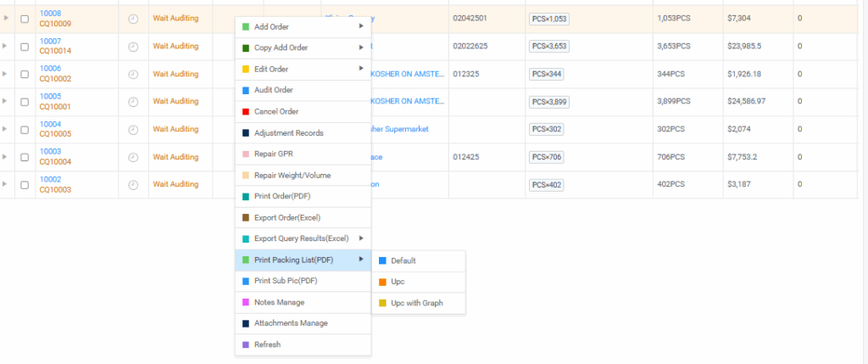Click clock icon in order 10003 row
Image resolution: width=868 pixels, height=364 pixels.
[133, 157]
